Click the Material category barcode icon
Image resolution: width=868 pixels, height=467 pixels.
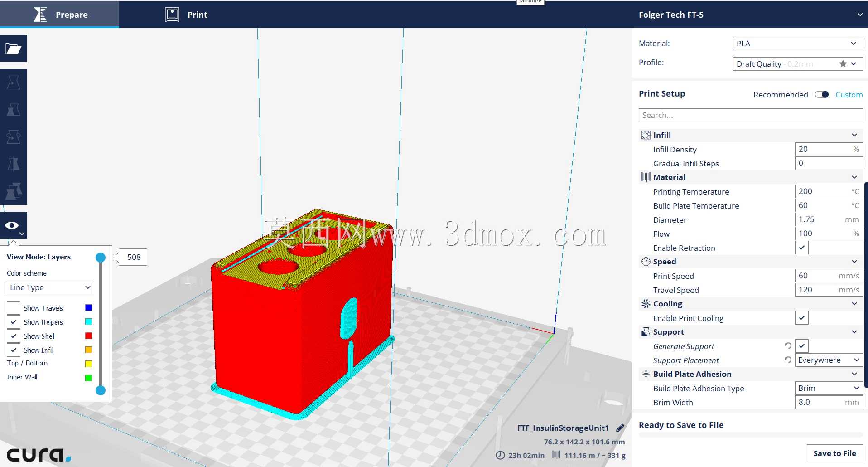click(646, 177)
